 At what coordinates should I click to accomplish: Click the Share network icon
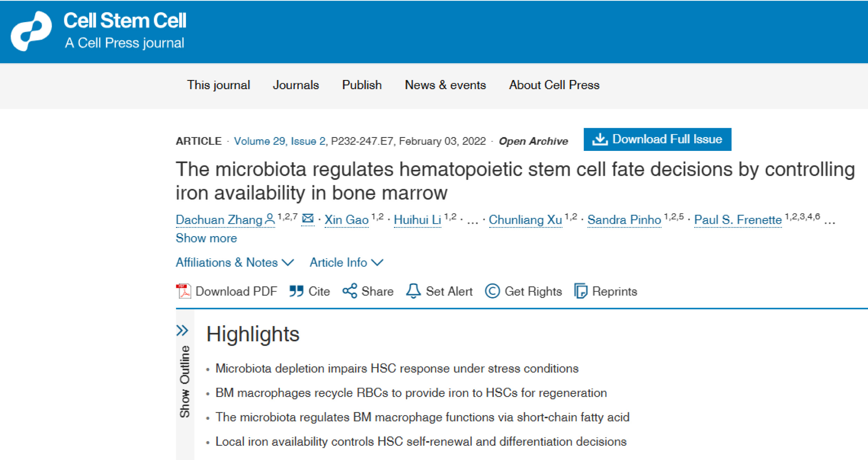pos(350,291)
